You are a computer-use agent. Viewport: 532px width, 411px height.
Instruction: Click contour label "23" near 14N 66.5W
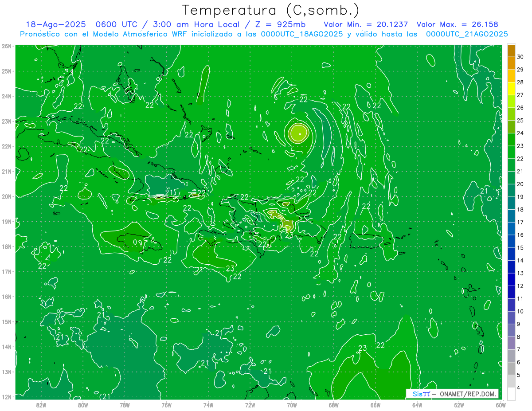[x=362, y=348]
